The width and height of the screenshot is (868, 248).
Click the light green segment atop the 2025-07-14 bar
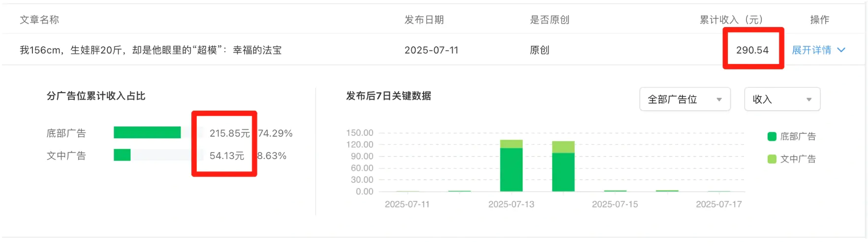click(x=563, y=147)
